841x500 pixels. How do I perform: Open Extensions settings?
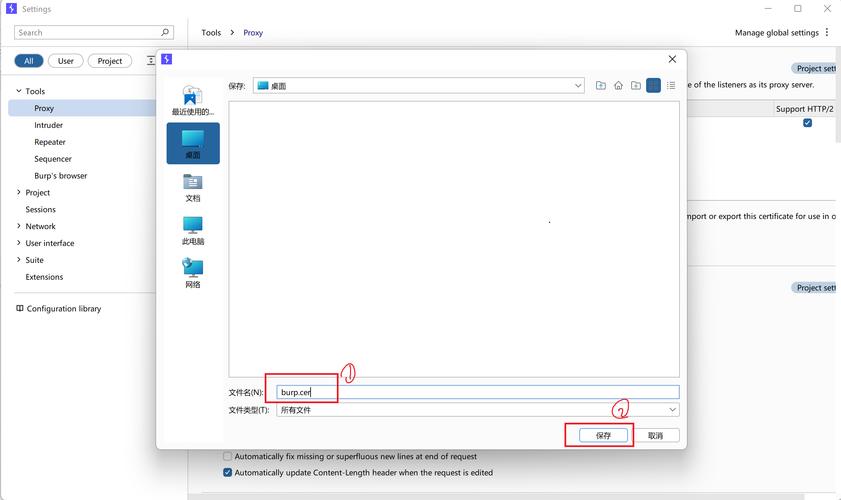point(44,277)
